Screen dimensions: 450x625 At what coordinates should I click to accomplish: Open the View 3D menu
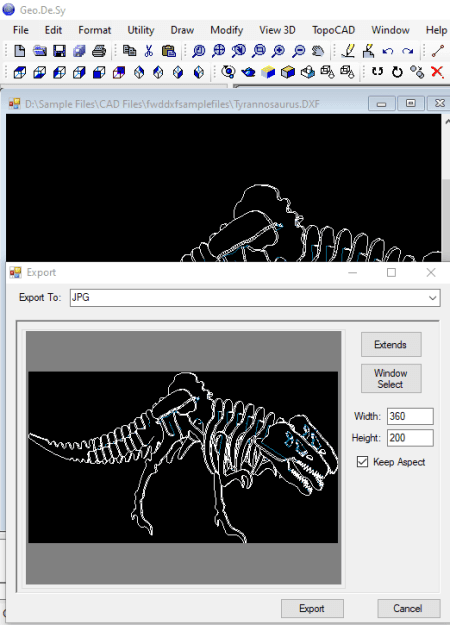click(277, 30)
